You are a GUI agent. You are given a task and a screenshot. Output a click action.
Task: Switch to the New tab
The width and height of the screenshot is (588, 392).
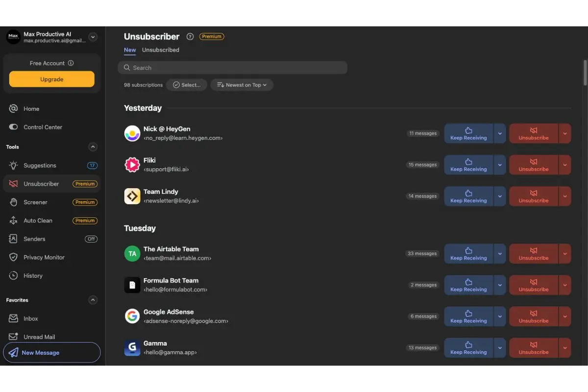point(130,50)
